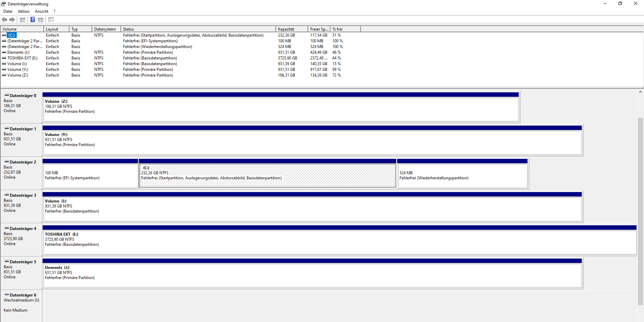Open the Datei menu
Image resolution: width=644 pixels, height=322 pixels.
coord(8,11)
